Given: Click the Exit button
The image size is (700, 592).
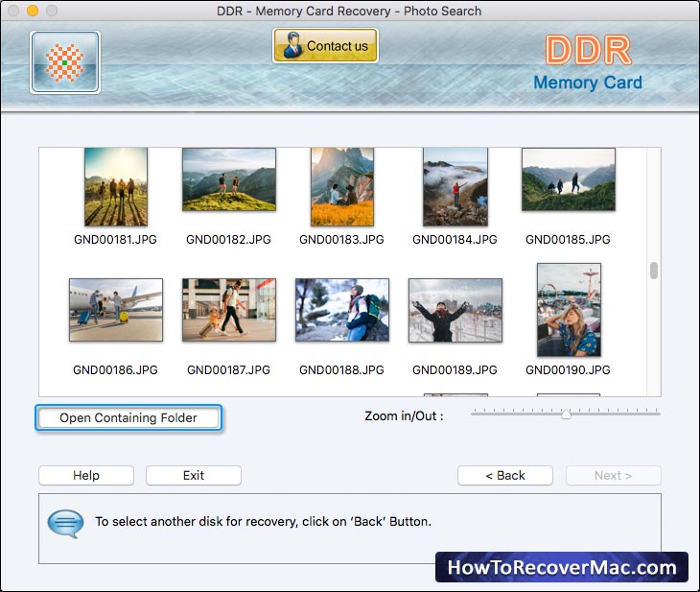Looking at the screenshot, I should 194,475.
